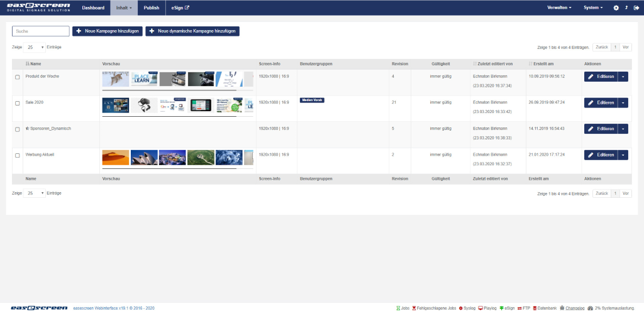Expand the Verwalten dropdown menu

tap(560, 8)
